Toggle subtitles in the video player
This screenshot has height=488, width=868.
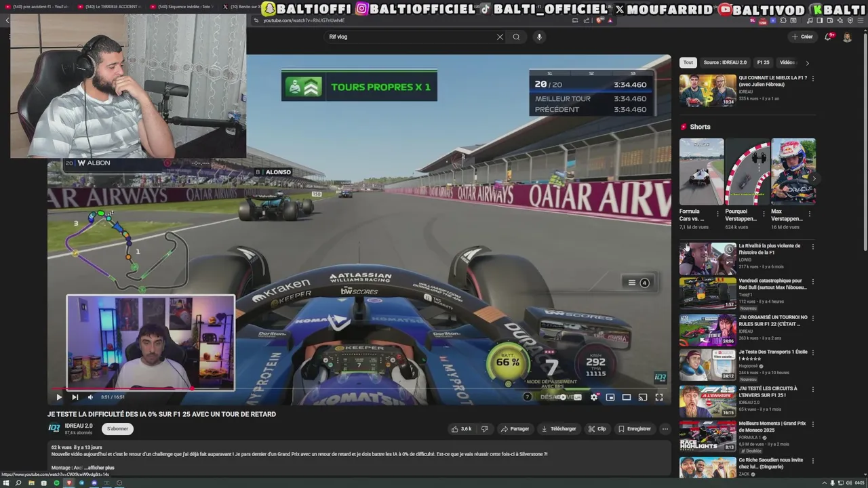[x=577, y=397]
